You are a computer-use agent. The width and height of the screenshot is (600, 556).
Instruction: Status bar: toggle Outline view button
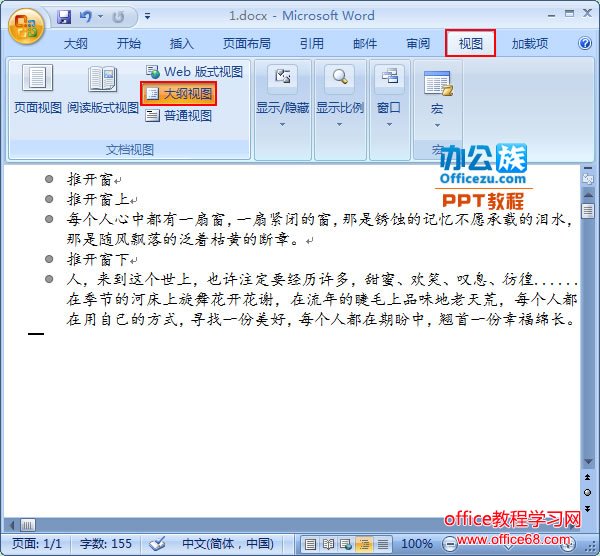click(x=364, y=544)
